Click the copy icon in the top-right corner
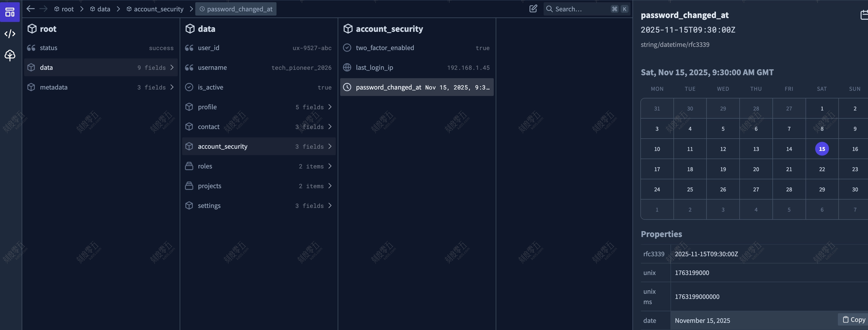868x330 pixels. coord(864,15)
